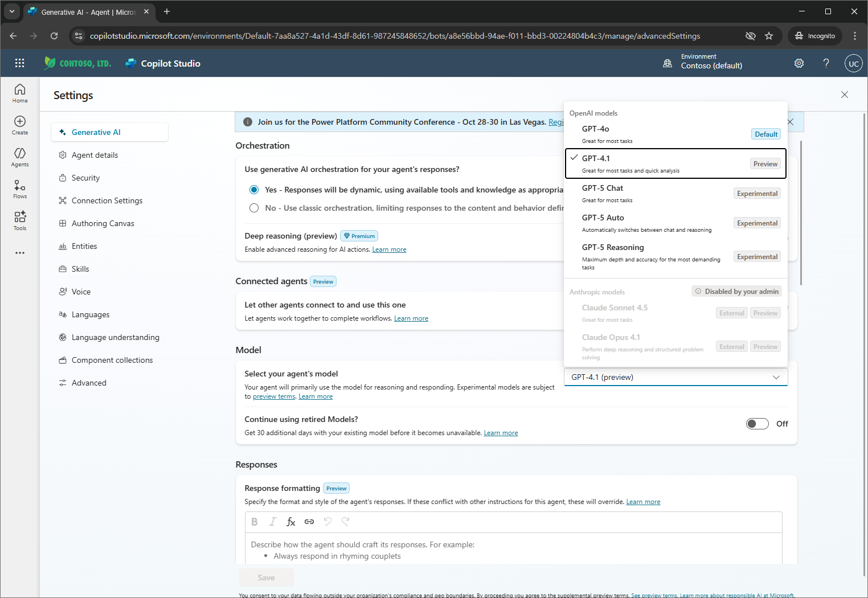Choose GPT-4o model option
Screen dimensions: 868x598
click(675, 134)
